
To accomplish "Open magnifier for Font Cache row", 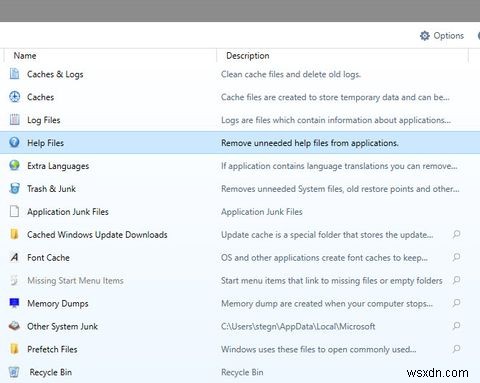I will [x=456, y=257].
